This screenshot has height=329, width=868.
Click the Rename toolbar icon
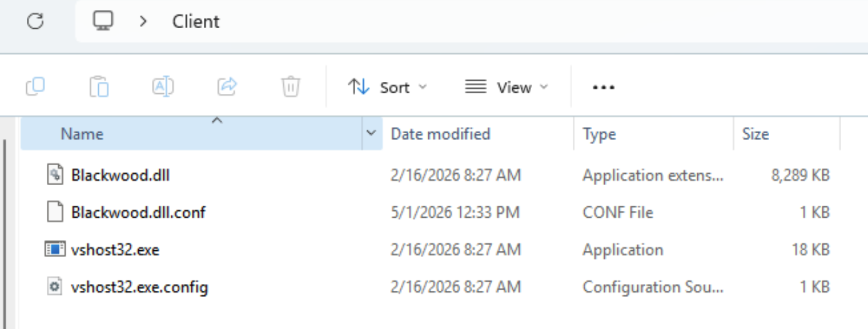(x=163, y=86)
